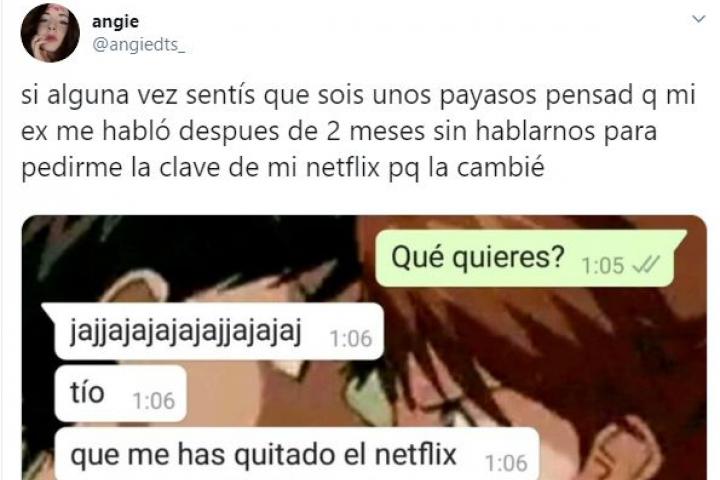Select the 'jajjajajajajajjajajaj' message bubble
This screenshot has height=480, width=720.
coord(213,331)
